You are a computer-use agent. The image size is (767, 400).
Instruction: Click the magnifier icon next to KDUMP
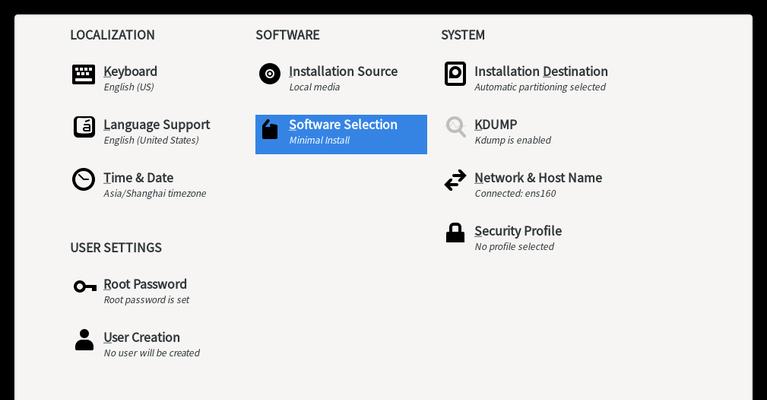pos(455,127)
